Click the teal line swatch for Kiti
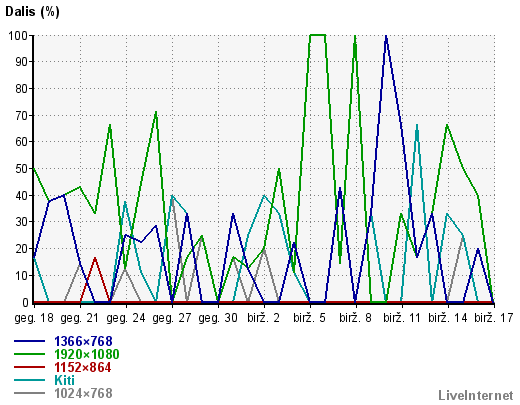Viewport: 520px width, 405px height. 29,380
